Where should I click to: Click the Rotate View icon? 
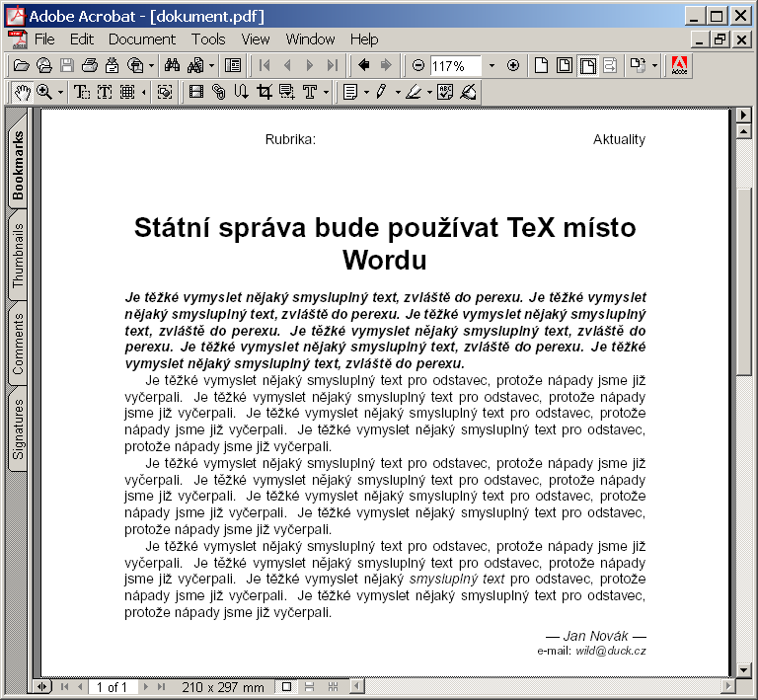click(639, 65)
